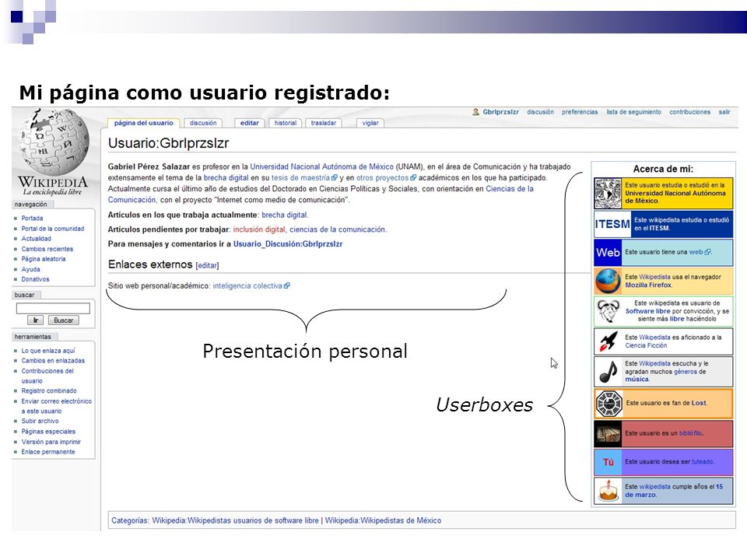Screen dimensions: 747x560
Task: Click 'Lo que enlaza aquí' tool link
Action: (48, 351)
